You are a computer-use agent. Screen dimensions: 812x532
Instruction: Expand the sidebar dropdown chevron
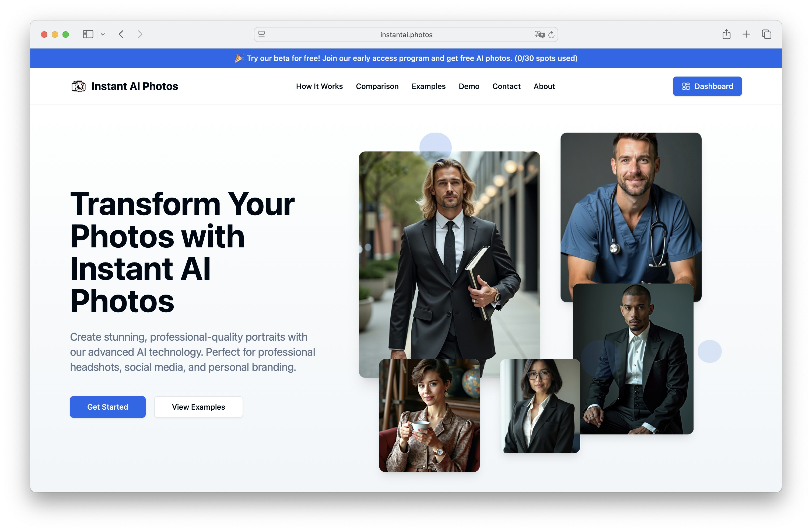point(103,34)
